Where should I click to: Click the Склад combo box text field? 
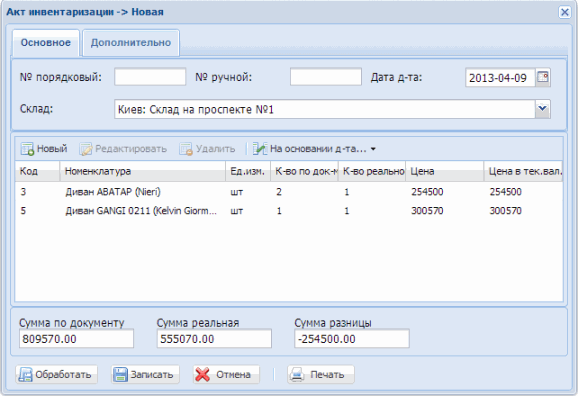pos(325,109)
